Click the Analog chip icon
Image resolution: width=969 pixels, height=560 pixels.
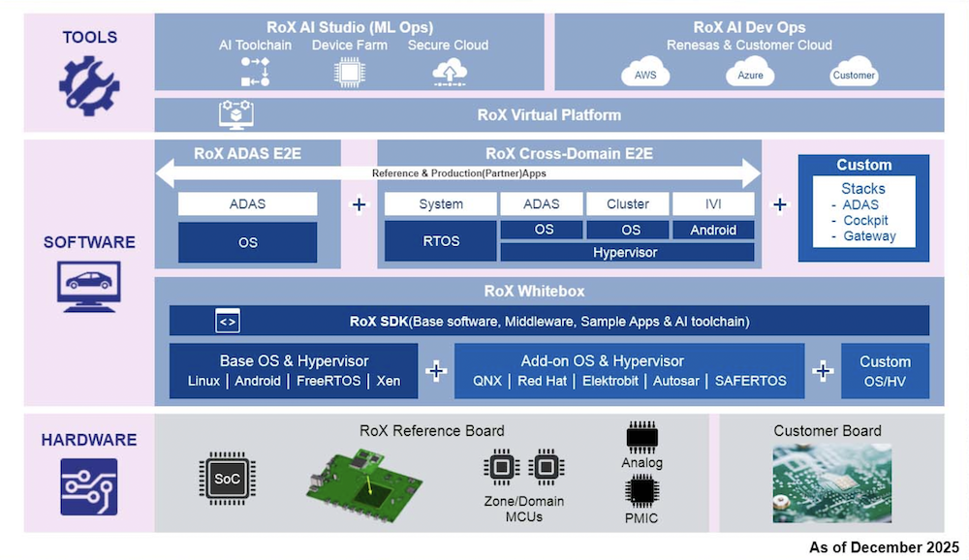click(642, 438)
